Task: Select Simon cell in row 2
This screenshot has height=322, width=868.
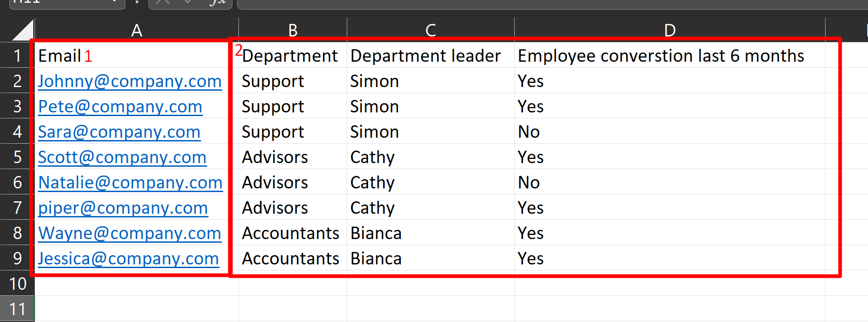Action: coord(431,81)
